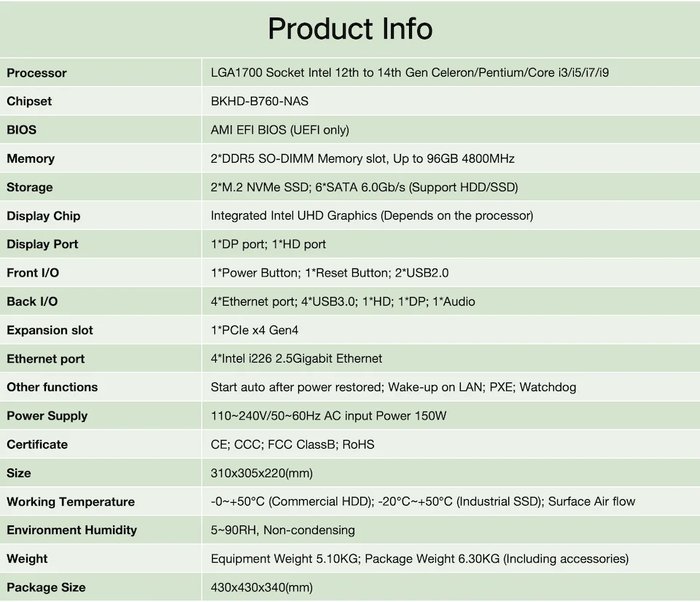The height and width of the screenshot is (602, 700).
Task: Click the Working Temperature row label
Action: coord(71,502)
